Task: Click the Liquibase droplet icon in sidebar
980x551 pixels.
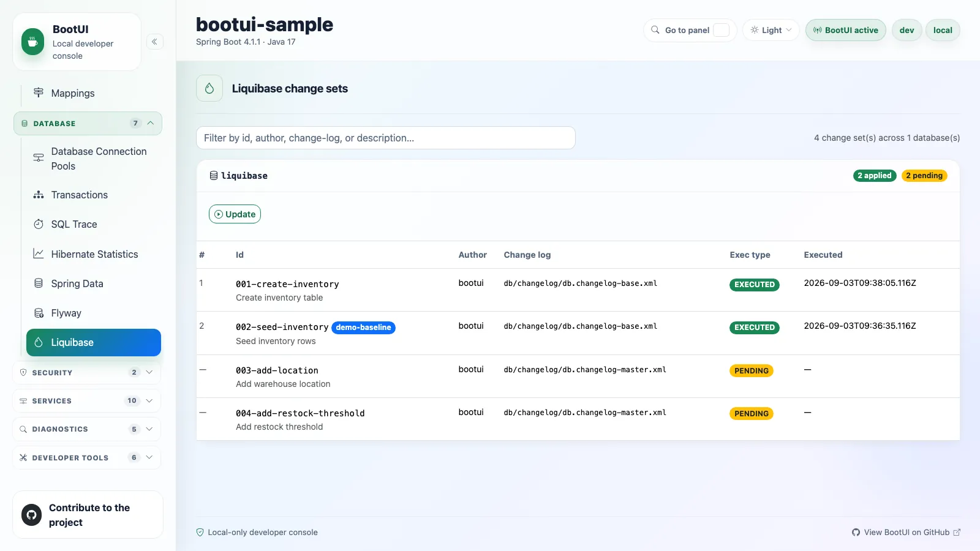Action: (x=39, y=342)
